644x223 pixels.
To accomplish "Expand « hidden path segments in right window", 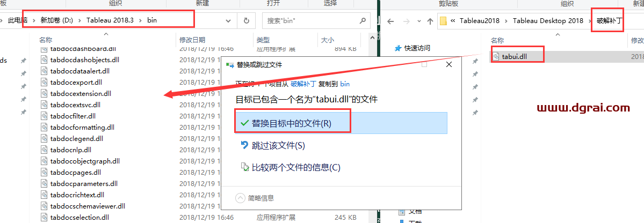I will pos(453,21).
